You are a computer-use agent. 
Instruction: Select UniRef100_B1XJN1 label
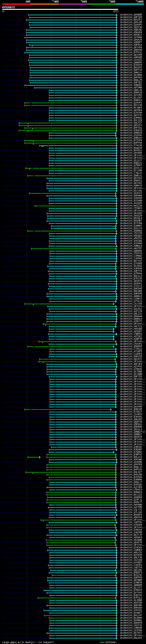tap(131, 191)
